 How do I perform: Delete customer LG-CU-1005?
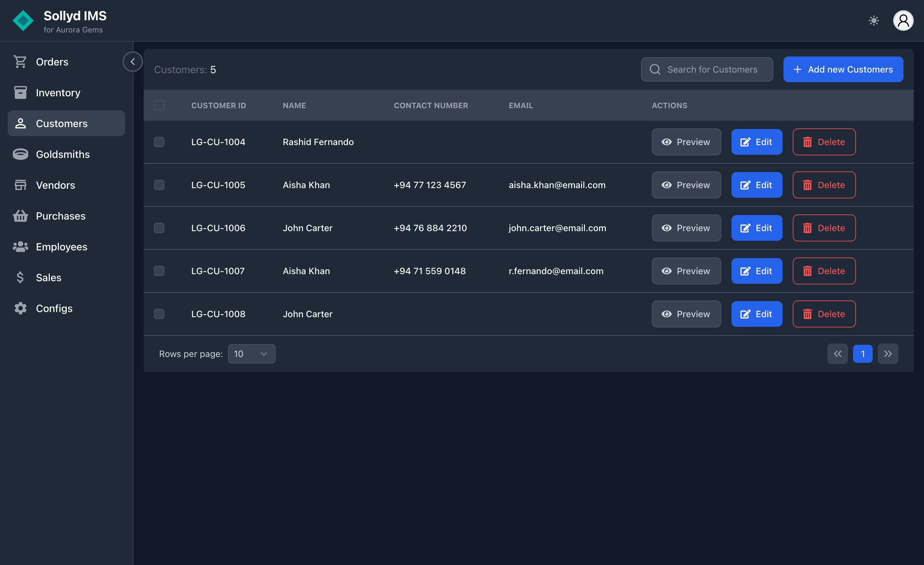tap(824, 185)
